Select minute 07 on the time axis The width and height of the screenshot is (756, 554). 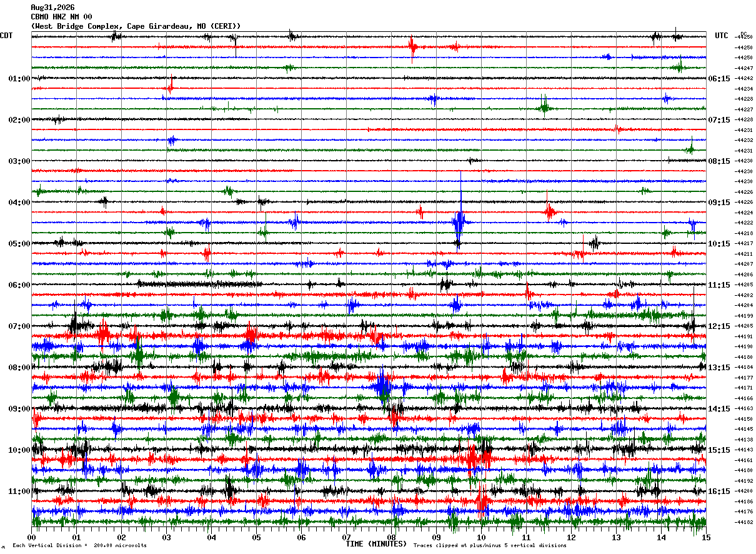[346, 537]
